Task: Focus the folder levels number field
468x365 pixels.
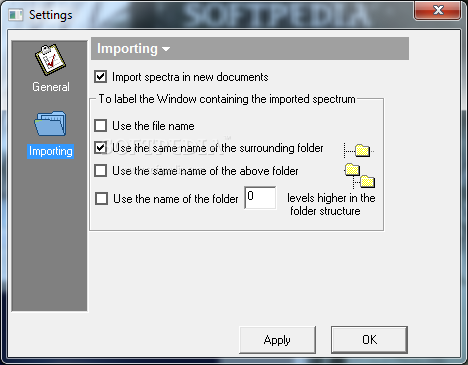Action: pyautogui.click(x=260, y=198)
